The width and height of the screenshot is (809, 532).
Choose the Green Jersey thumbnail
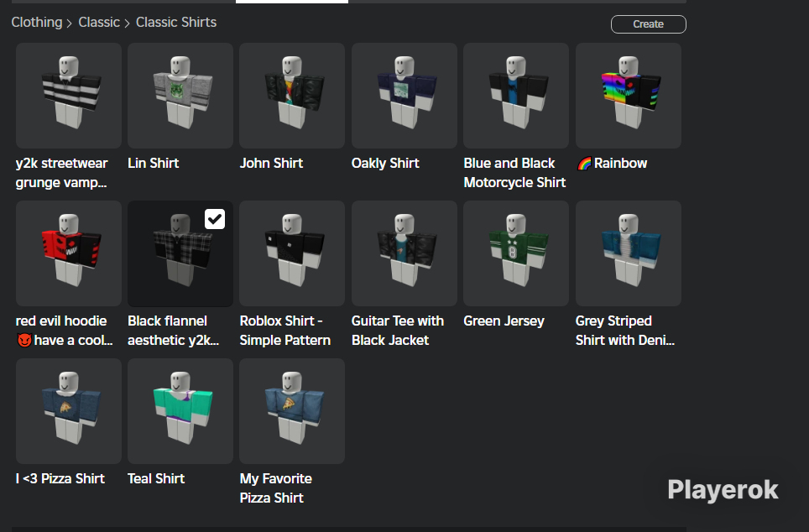tap(516, 253)
